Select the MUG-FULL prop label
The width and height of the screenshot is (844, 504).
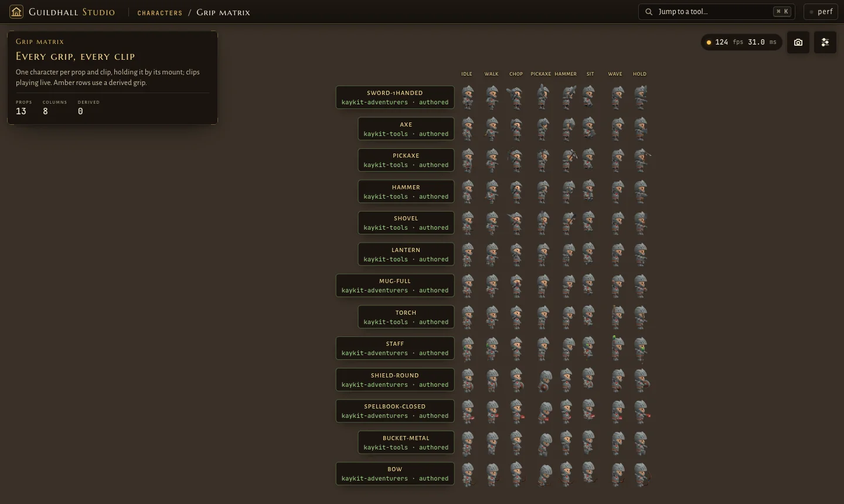coord(395,285)
